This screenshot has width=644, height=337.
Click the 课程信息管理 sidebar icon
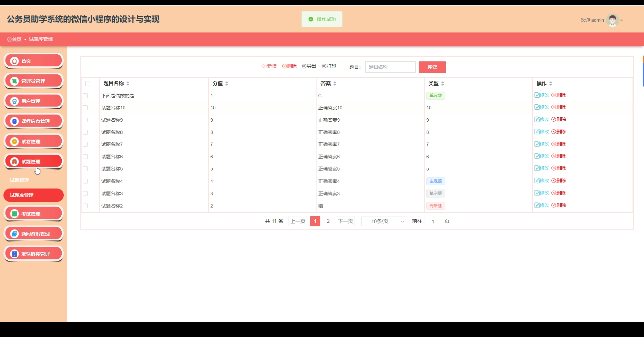pos(14,121)
